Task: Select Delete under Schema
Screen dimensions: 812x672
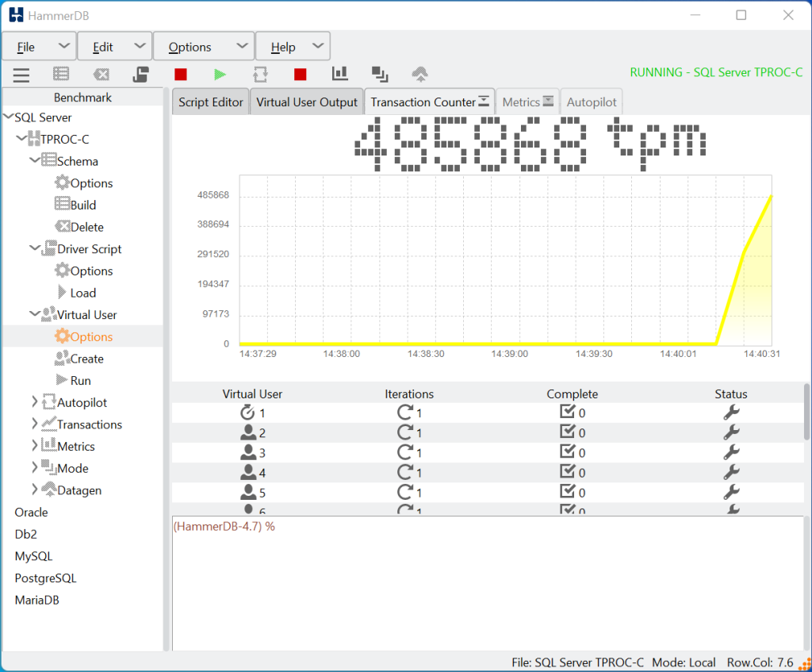Action: 79,227
